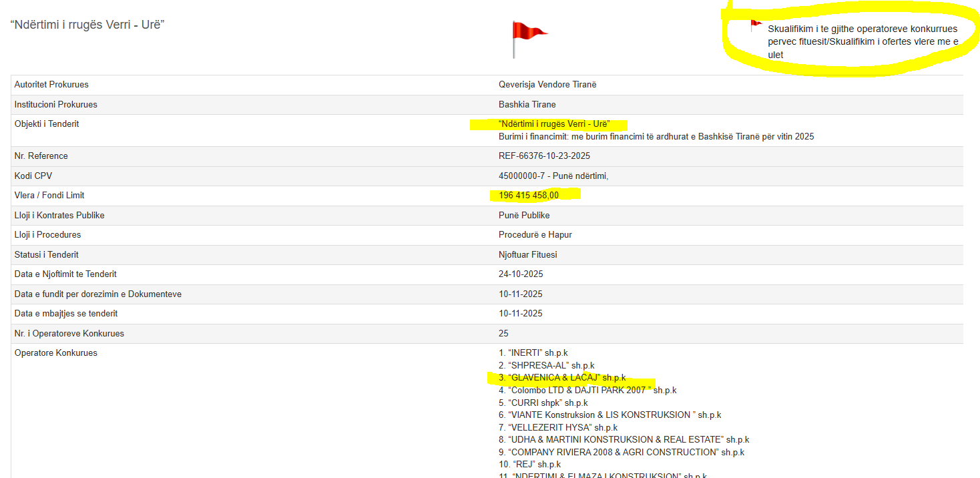Click the "Njoftuar Fituesi" tender status
Screen dimensions: 980x478
pos(527,255)
